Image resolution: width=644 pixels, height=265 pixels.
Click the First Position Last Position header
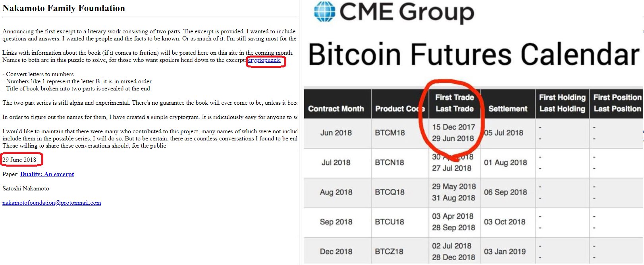tap(617, 103)
